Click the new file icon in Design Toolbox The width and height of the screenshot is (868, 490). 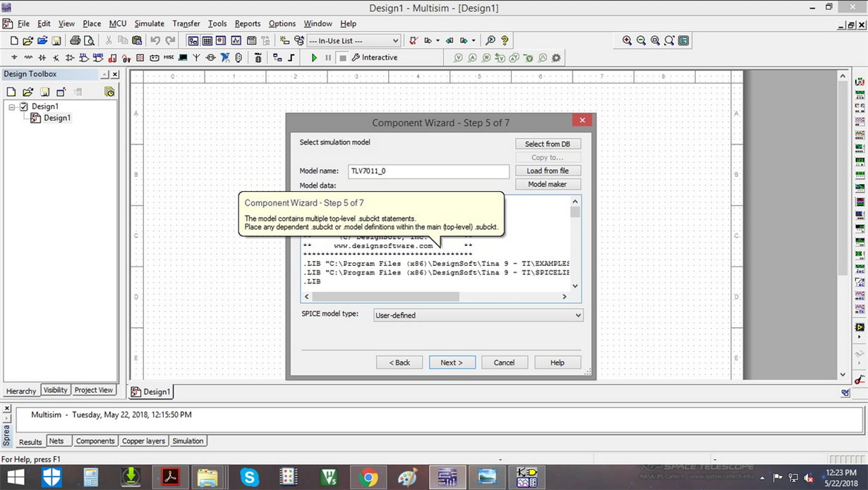tap(11, 92)
